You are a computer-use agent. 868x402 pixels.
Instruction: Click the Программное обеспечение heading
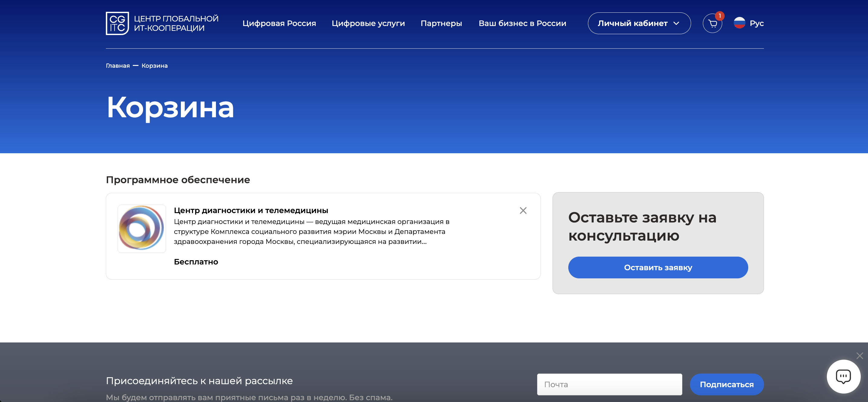click(178, 180)
